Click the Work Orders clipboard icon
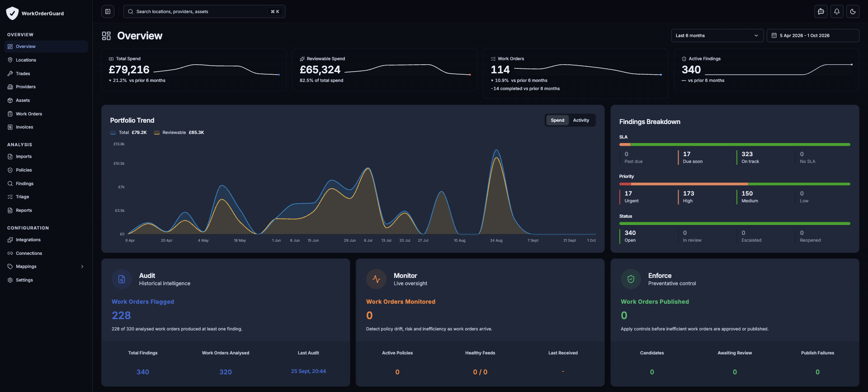This screenshot has width=868, height=392. pyautogui.click(x=10, y=114)
